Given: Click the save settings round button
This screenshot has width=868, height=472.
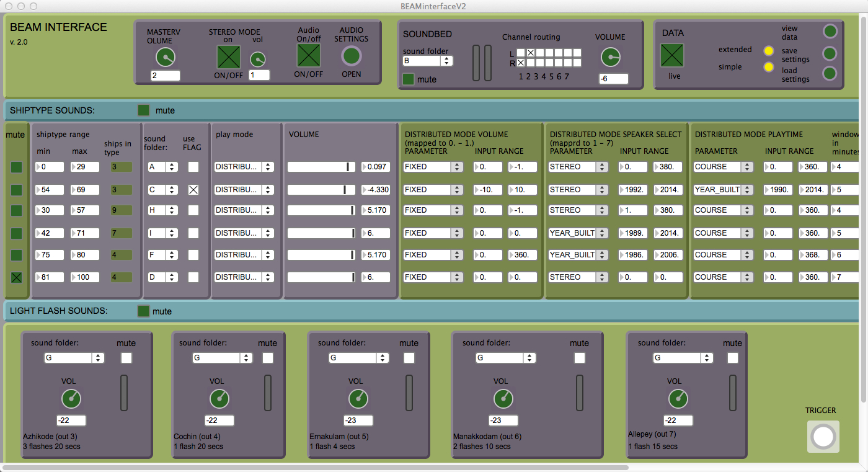Looking at the screenshot, I should (830, 53).
